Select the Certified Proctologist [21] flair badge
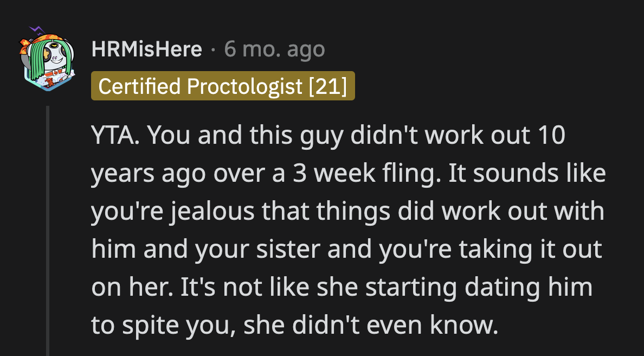644x356 pixels. [x=223, y=86]
